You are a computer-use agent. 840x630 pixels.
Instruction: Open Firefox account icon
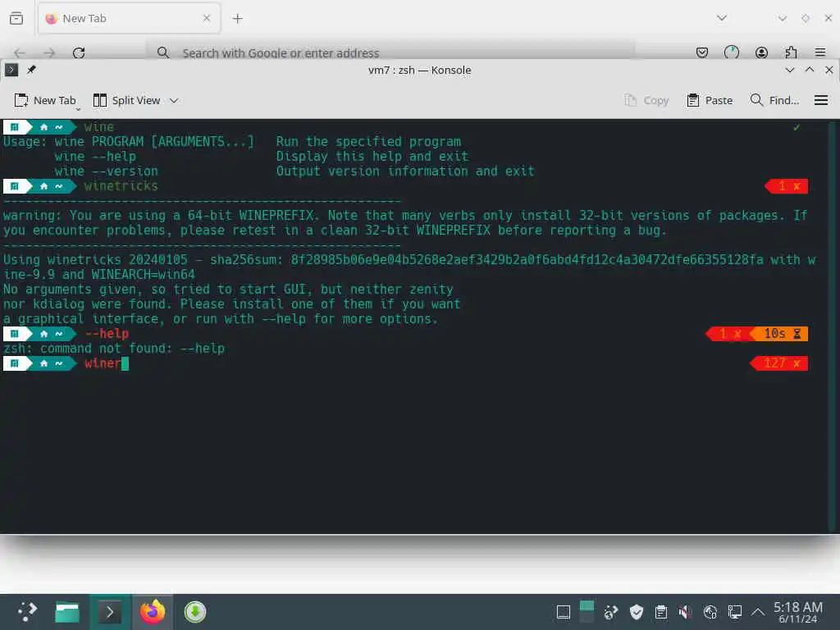coord(761,52)
